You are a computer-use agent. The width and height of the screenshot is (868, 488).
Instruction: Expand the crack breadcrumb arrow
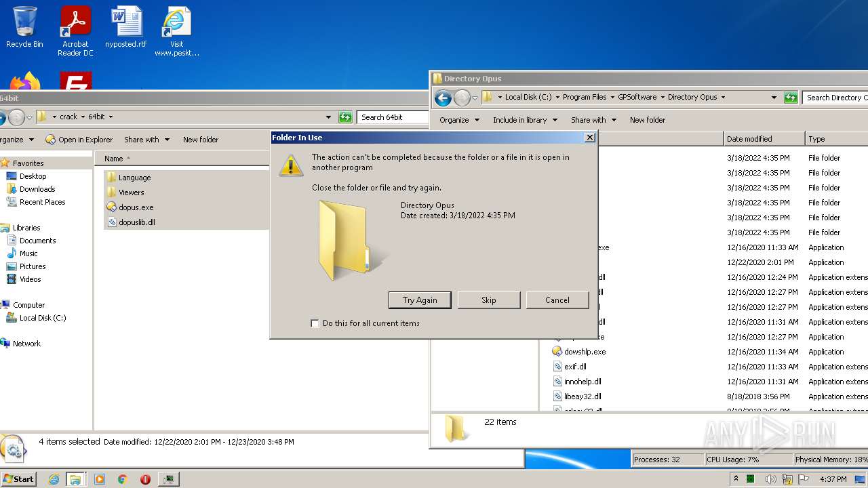coord(83,117)
